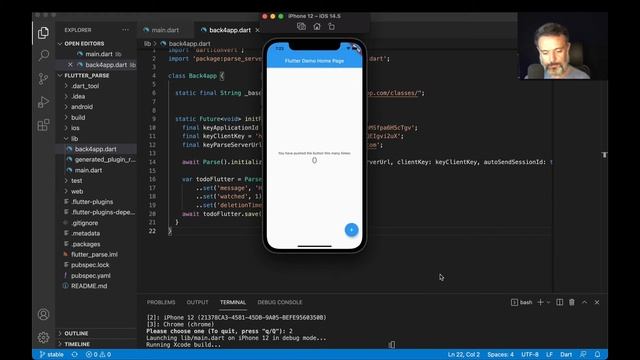Close the terminal panel
The image size is (640, 360).
(597, 302)
